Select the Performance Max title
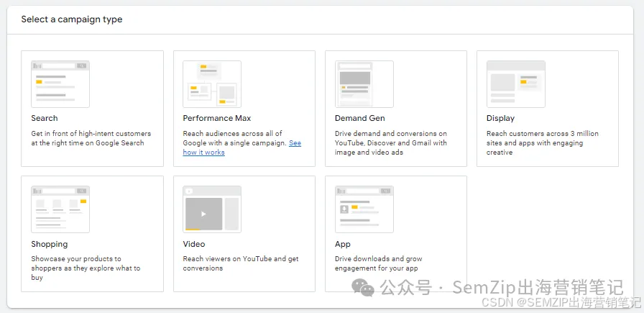This screenshot has height=313, width=644. point(217,118)
